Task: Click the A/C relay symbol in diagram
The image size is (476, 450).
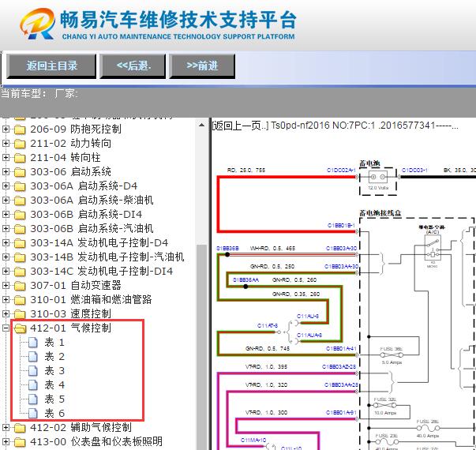Action: (433, 247)
